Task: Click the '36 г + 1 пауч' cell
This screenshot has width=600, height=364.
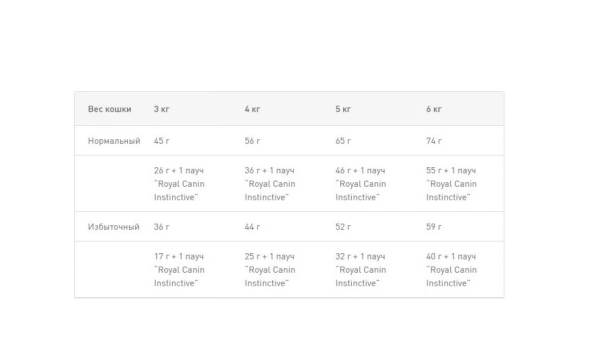Action: point(270,184)
